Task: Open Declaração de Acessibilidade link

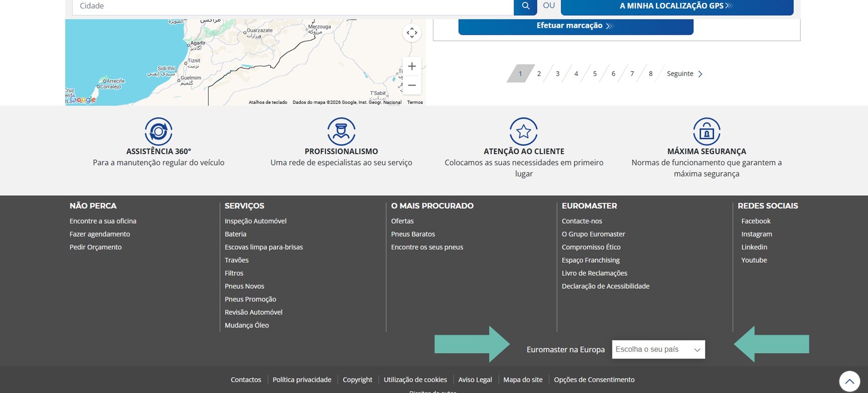Action: (606, 286)
